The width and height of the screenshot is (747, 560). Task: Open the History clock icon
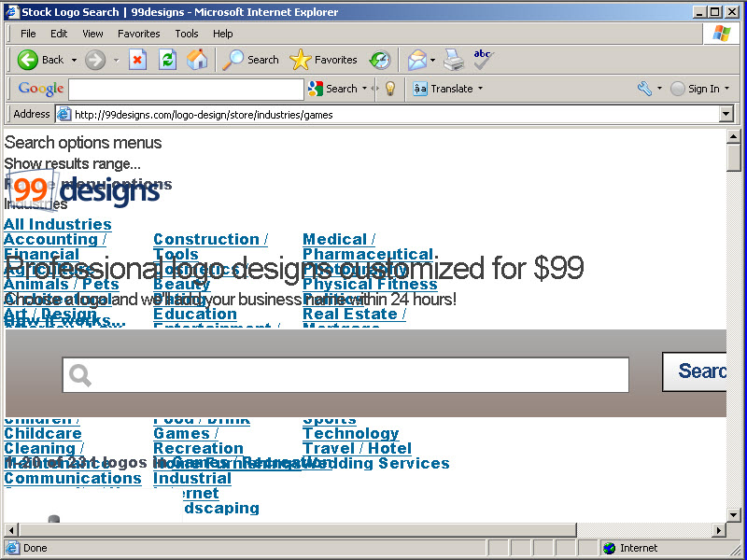coord(380,60)
